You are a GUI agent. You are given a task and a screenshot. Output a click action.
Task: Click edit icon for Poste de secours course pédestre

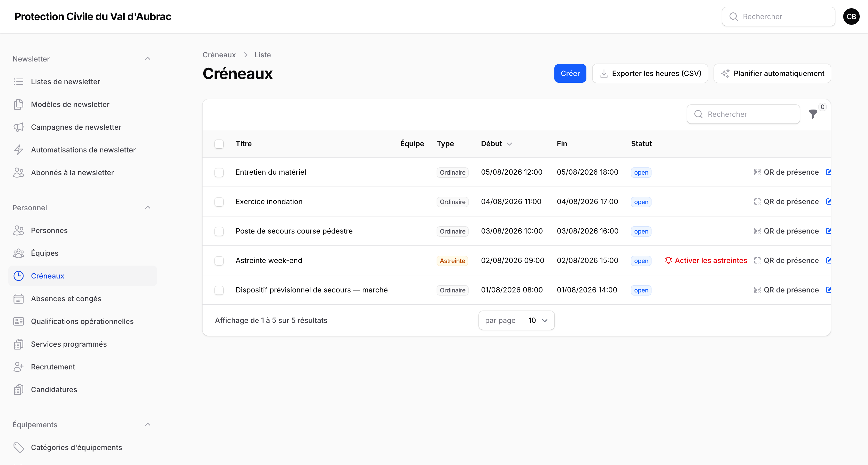coord(828,231)
